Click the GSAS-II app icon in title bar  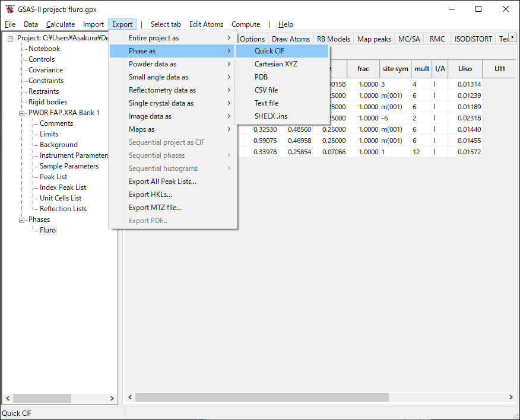[9, 9]
